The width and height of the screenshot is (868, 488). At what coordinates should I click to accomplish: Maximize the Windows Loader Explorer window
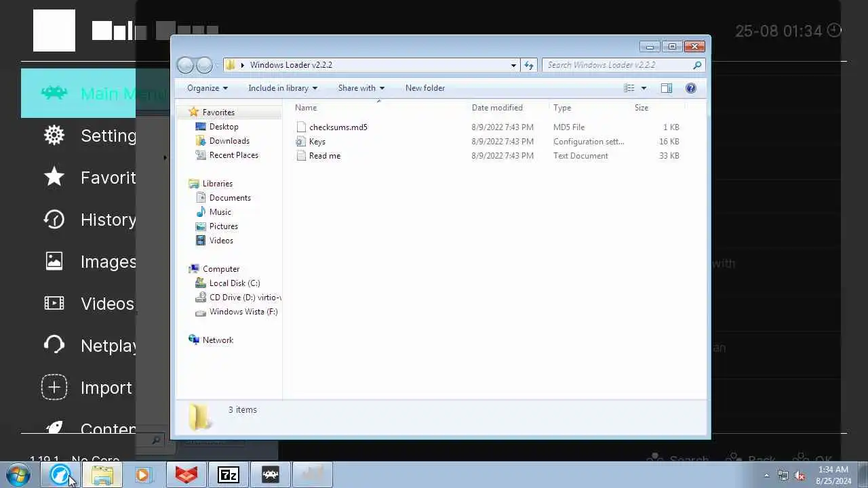tap(672, 47)
